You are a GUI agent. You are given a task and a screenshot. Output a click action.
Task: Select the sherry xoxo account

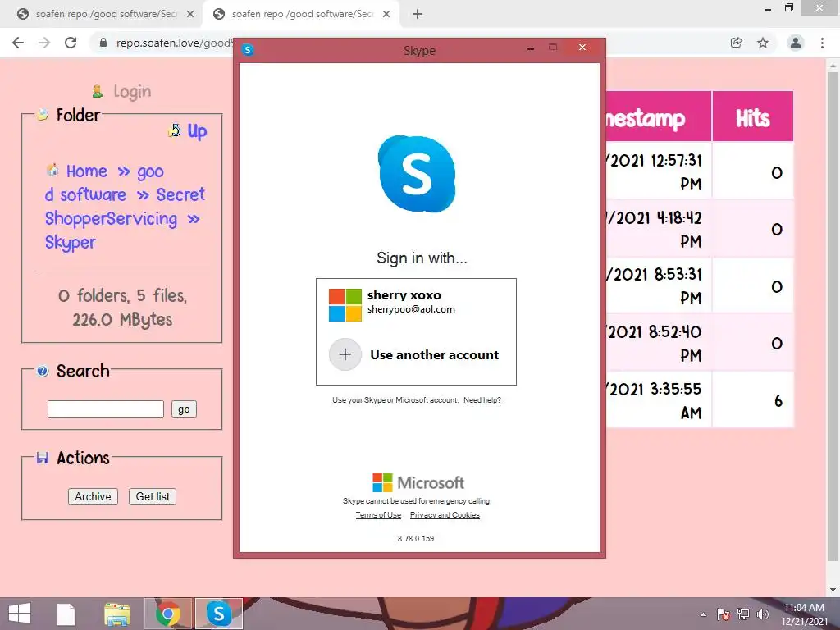tap(416, 304)
